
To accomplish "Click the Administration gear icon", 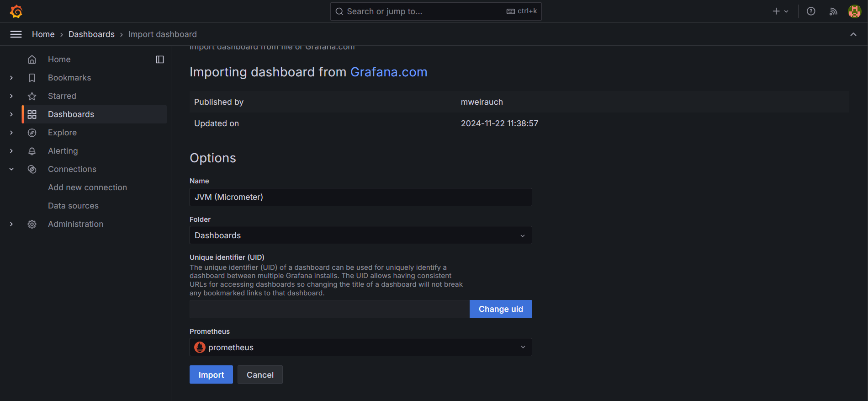I will coord(32,224).
